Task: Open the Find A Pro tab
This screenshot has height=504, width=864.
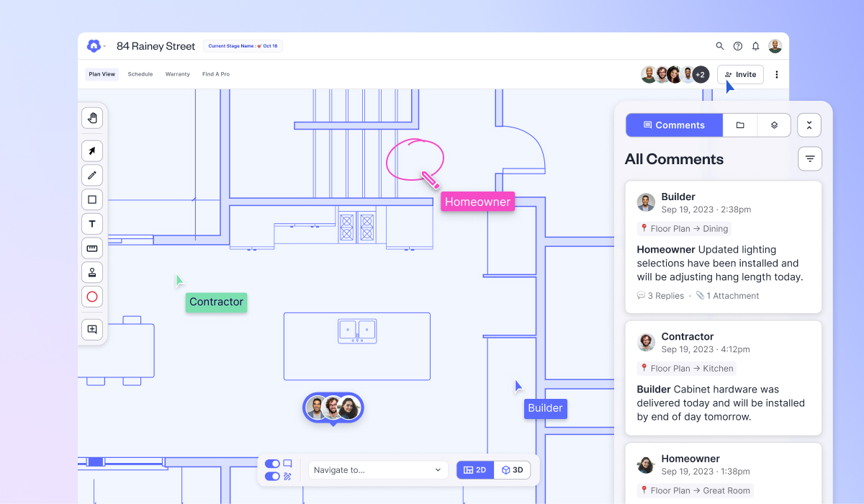Action: tap(216, 74)
